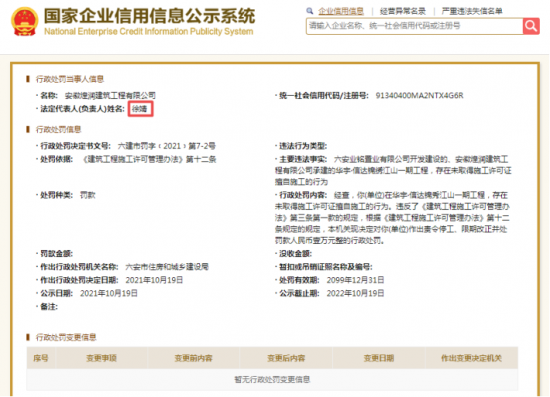Click penalty type value 罚款

click(88, 195)
